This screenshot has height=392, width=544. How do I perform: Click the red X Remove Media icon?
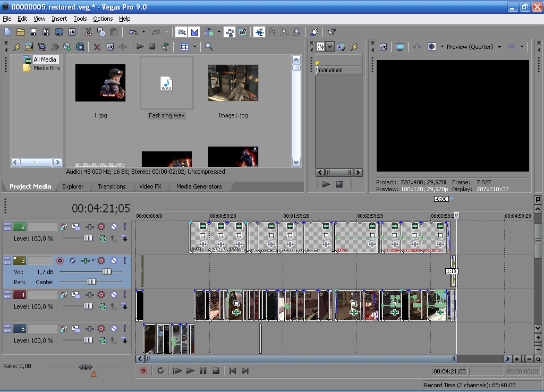(x=97, y=47)
